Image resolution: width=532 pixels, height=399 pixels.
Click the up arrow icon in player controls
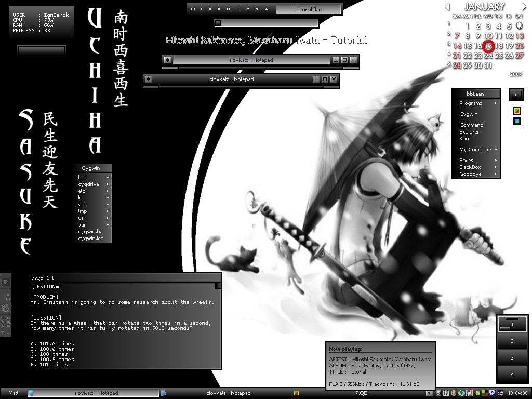pos(257,9)
